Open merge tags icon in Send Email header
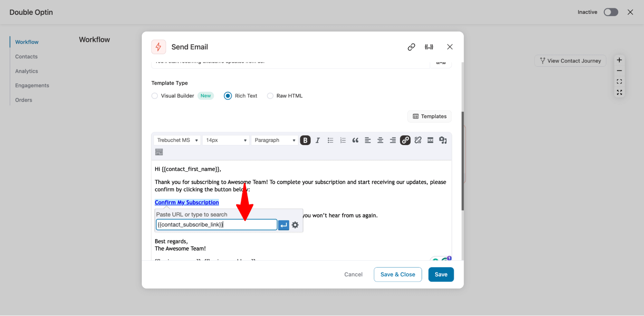 [429, 47]
